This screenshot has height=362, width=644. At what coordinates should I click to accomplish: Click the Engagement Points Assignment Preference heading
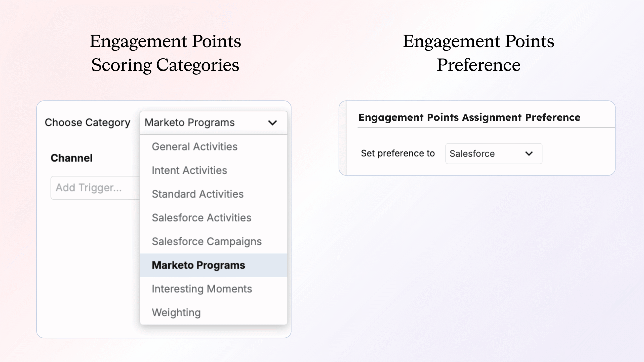point(469,117)
